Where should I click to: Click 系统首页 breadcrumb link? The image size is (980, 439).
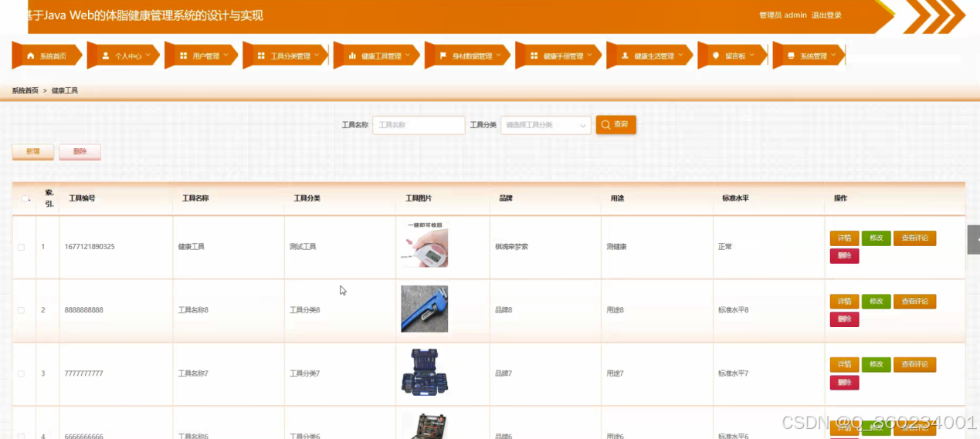coord(25,91)
